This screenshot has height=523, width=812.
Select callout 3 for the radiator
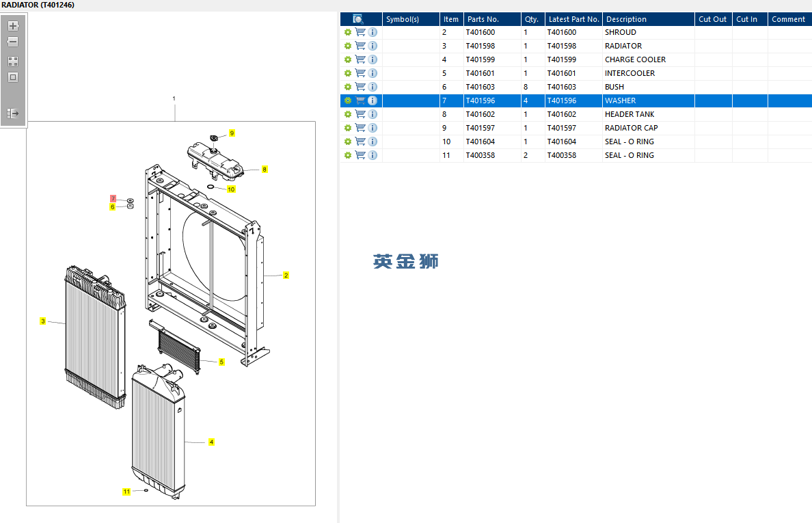[x=43, y=321]
